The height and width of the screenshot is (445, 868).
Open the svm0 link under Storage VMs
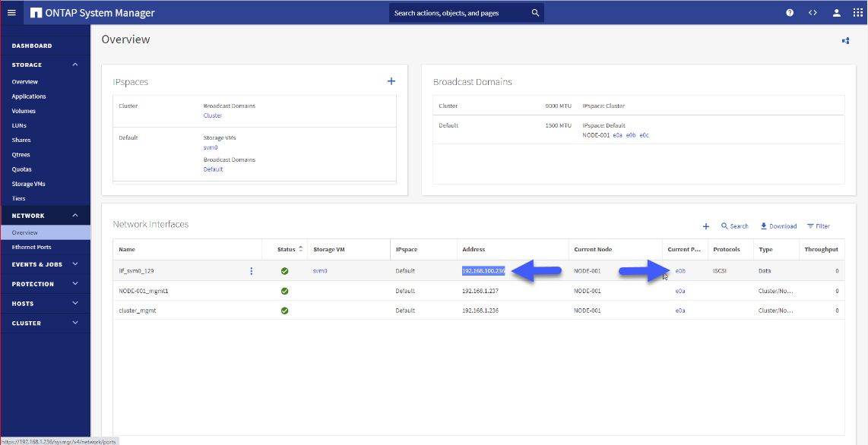click(x=211, y=147)
